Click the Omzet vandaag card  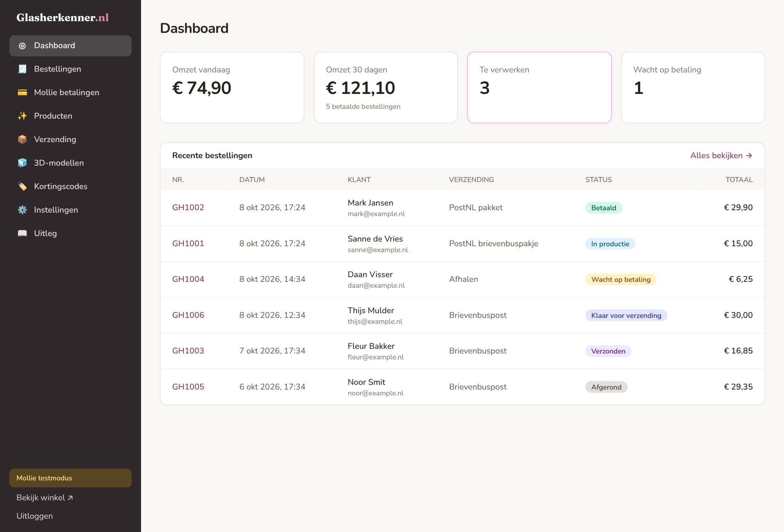click(x=232, y=87)
